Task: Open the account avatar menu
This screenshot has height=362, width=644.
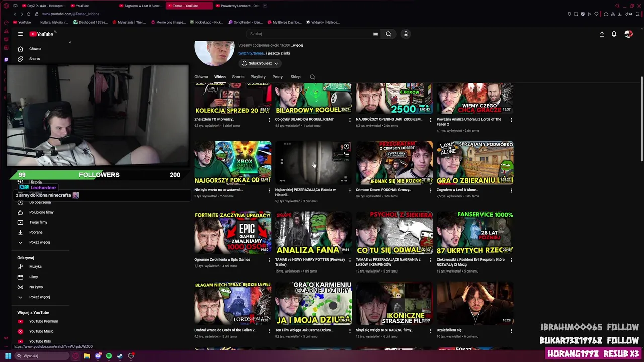Action: coord(628,34)
